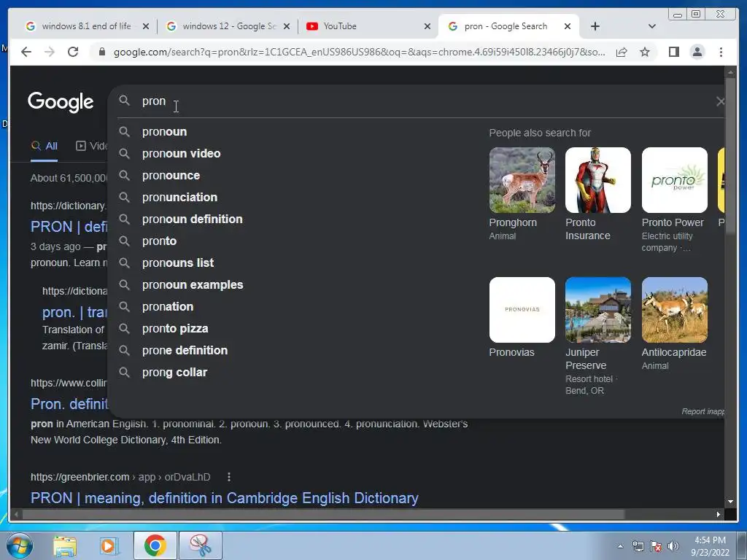Close the windows 8.1 end of life tab

tap(146, 26)
